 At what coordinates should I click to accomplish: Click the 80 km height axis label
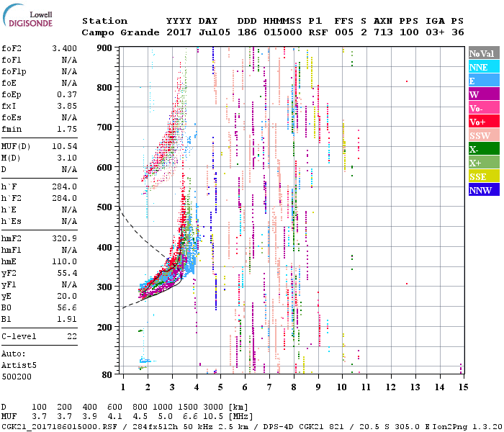coord(107,374)
